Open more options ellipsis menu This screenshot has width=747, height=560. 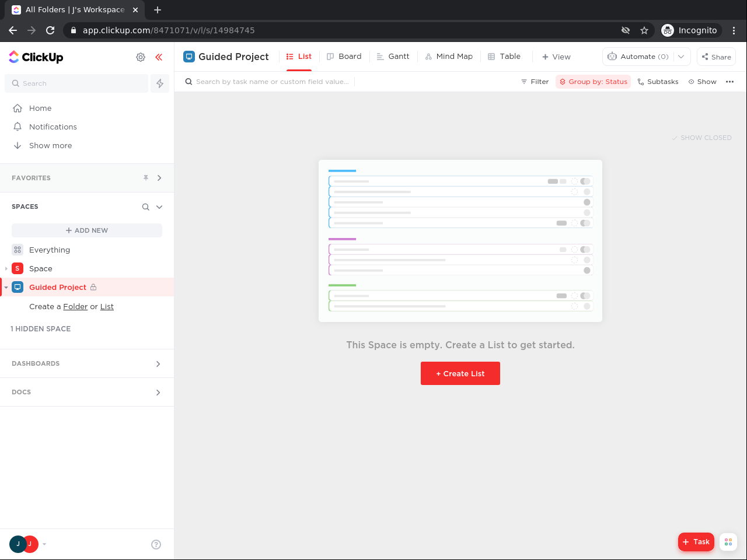(x=729, y=82)
